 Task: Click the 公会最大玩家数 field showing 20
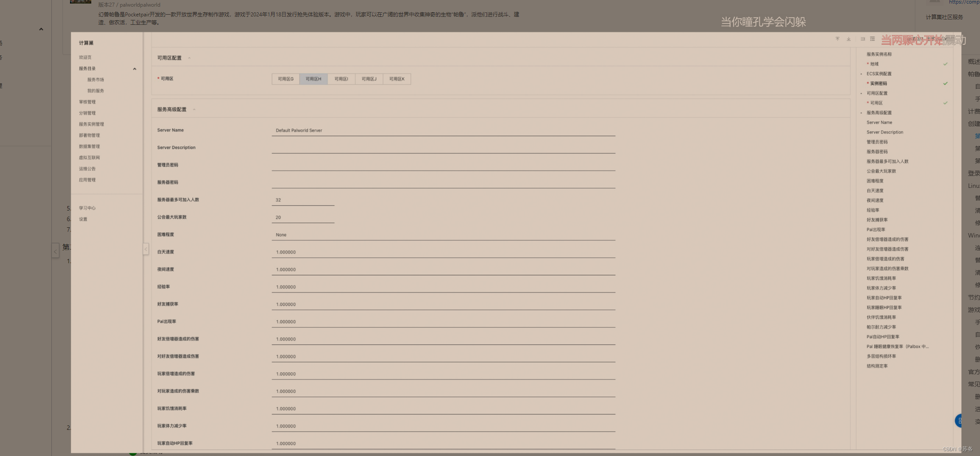tap(303, 217)
